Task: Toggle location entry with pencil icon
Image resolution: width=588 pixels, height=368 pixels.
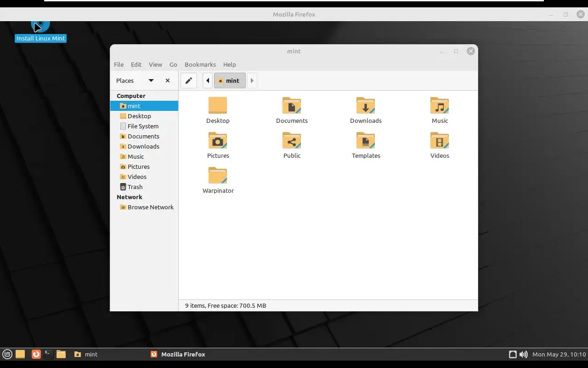Action: [188, 80]
